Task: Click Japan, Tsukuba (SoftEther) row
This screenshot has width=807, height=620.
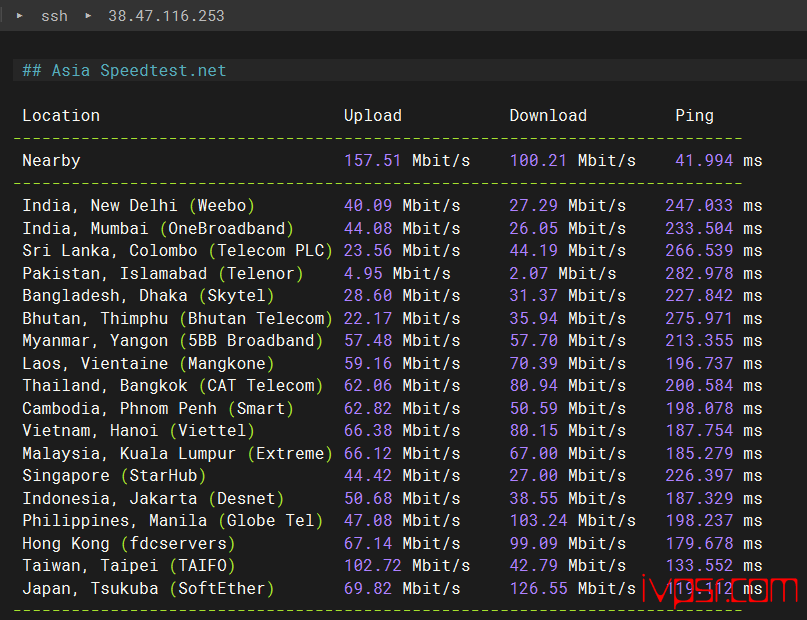Action: (392, 588)
